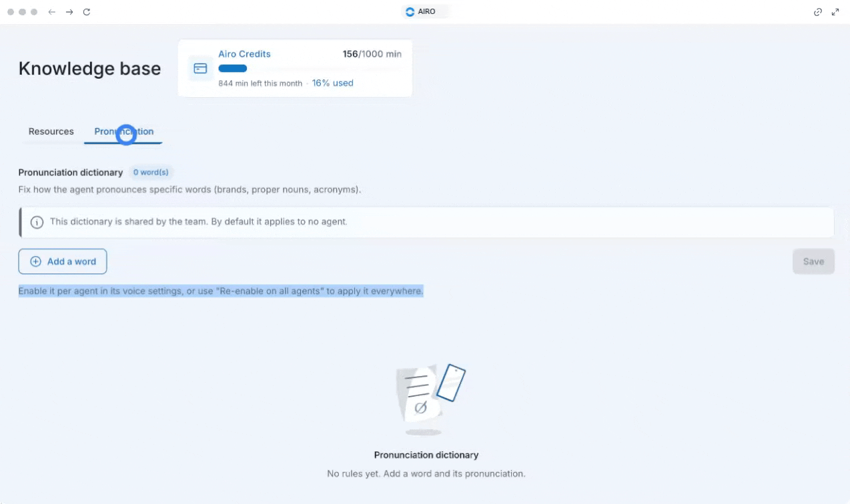Click the info circle icon in notice banner

37,222
